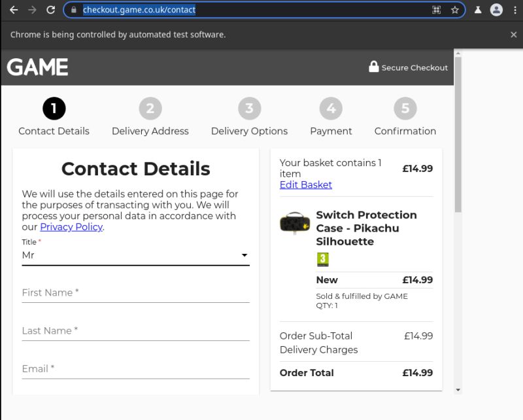Viewport: 523px width, 420px height.
Task: Click 'Sold & fulfilled by GAME' text
Action: tap(362, 296)
